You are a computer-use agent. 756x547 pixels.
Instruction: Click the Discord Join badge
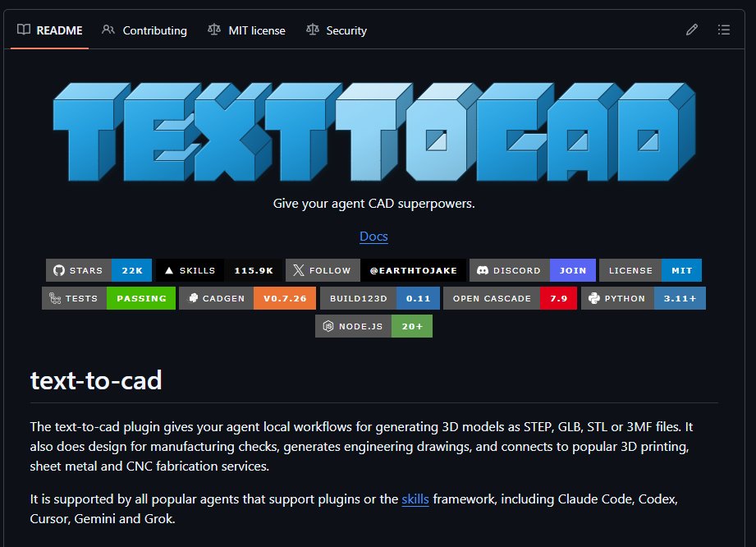point(532,270)
